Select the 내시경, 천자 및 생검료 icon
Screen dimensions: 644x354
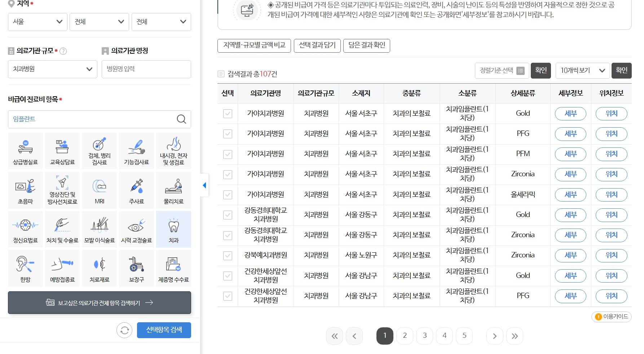[x=173, y=151]
